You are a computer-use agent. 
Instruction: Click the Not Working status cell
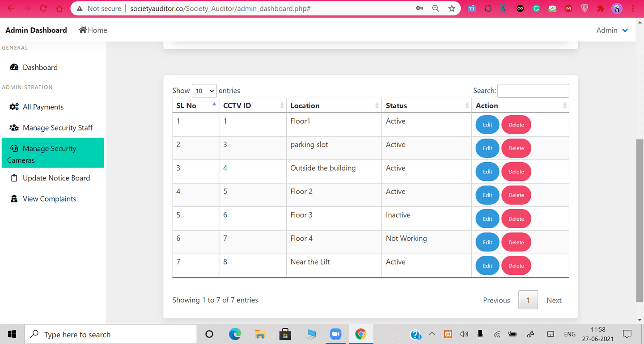click(x=427, y=242)
